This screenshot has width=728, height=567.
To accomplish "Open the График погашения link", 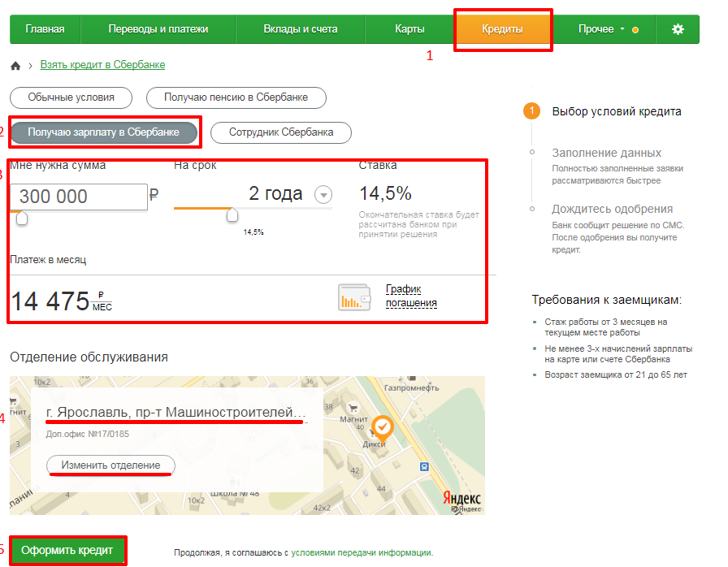I will tap(411, 296).
